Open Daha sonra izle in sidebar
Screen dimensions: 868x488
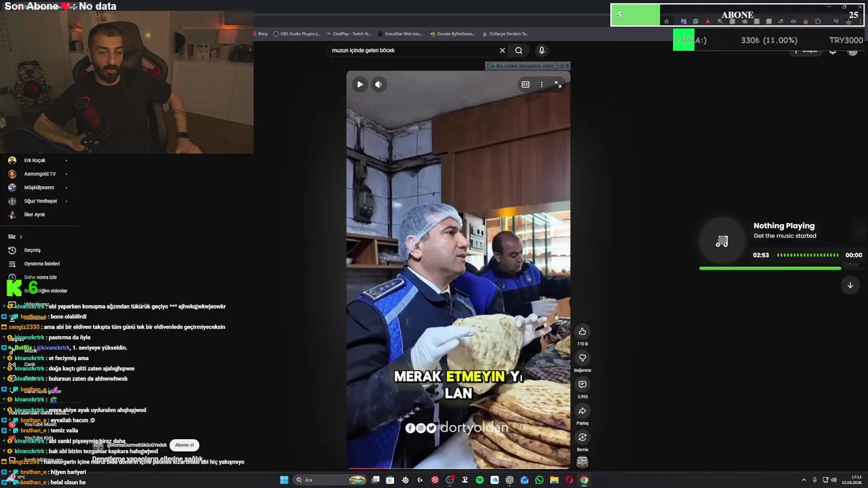[40, 277]
